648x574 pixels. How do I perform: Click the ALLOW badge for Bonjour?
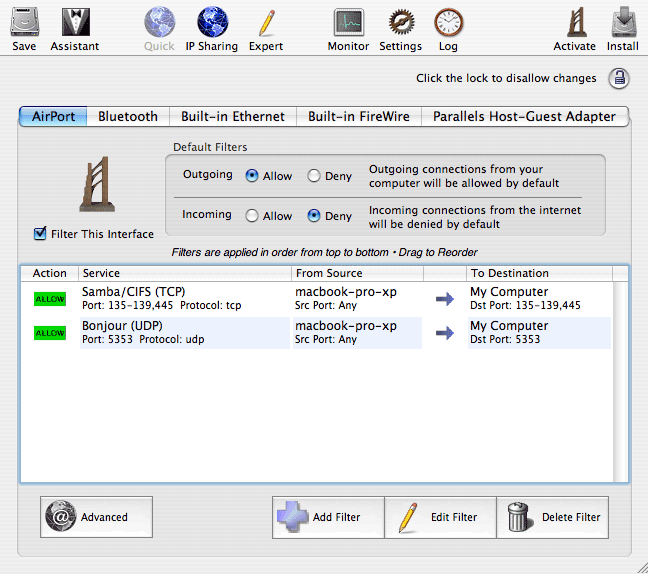point(50,333)
